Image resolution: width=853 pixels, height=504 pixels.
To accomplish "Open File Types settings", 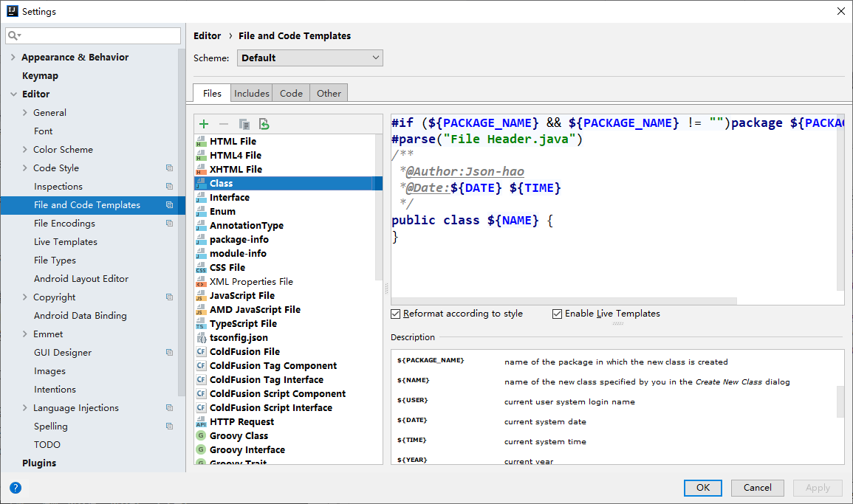I will (x=55, y=260).
